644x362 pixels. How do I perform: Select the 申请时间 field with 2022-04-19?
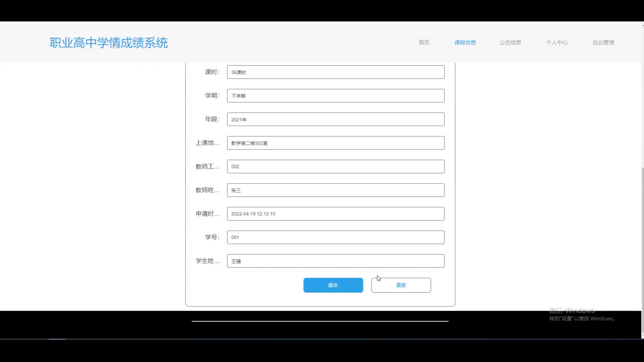(335, 214)
